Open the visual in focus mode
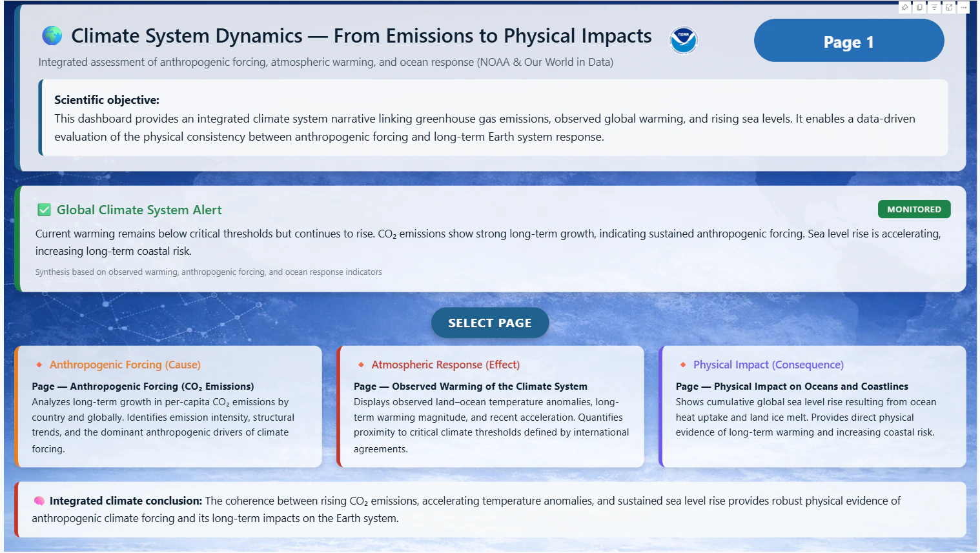 (949, 8)
